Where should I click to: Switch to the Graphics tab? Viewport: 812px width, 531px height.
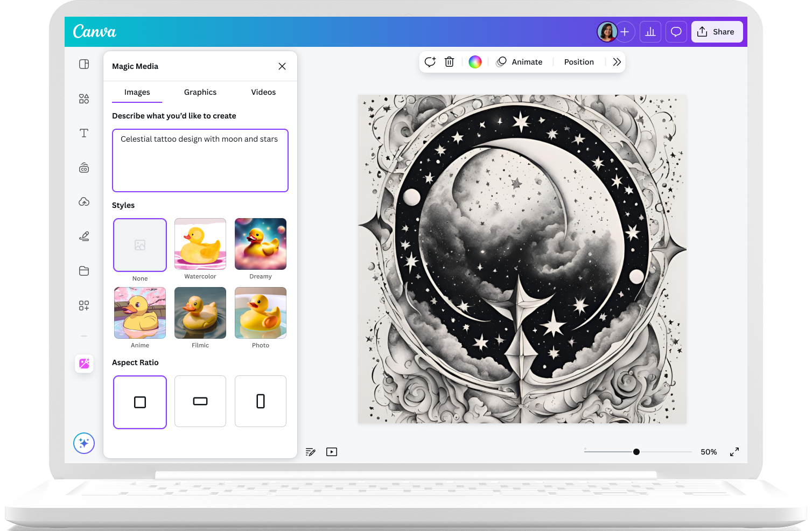pyautogui.click(x=200, y=92)
